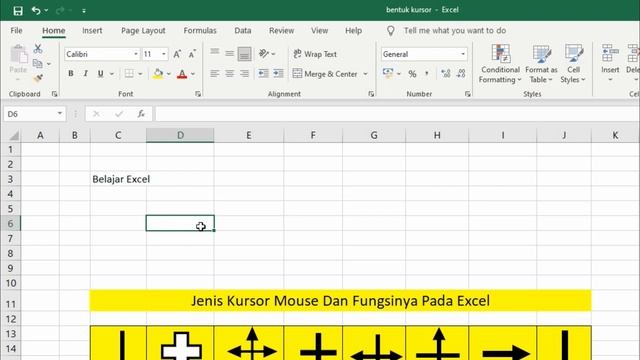This screenshot has height=360, width=640.
Task: Open Conditional Formatting menu
Action: pos(500,64)
